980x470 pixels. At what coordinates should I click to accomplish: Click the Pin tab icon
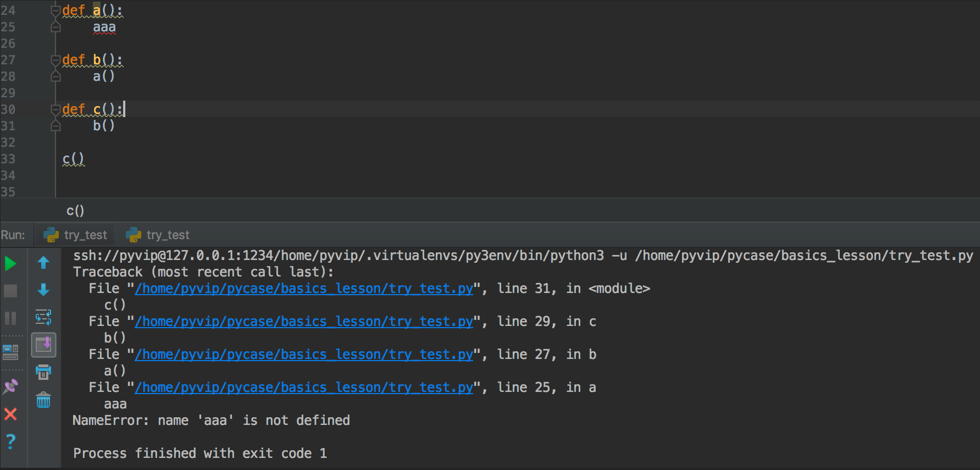coord(10,387)
